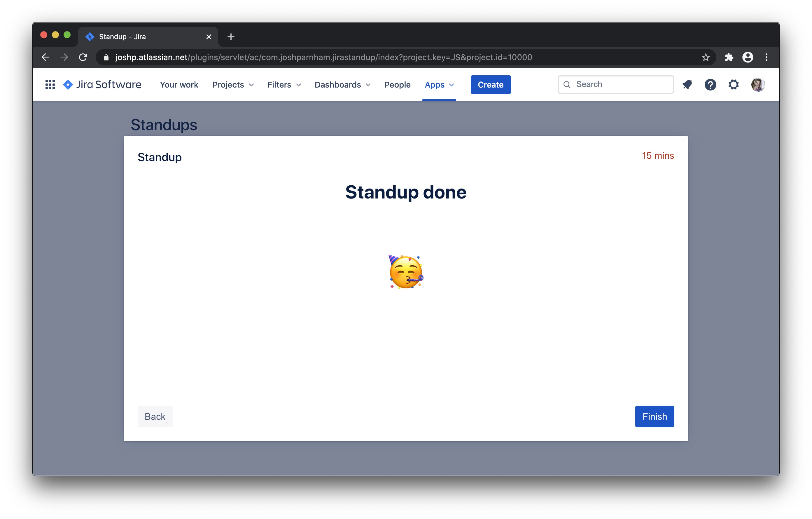This screenshot has width=812, height=519.
Task: Click the Back button
Action: coord(155,417)
